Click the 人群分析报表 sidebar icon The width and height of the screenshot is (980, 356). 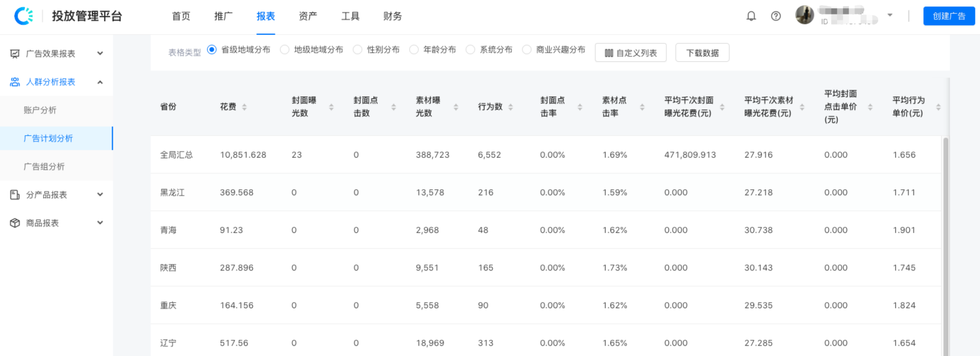[15, 82]
